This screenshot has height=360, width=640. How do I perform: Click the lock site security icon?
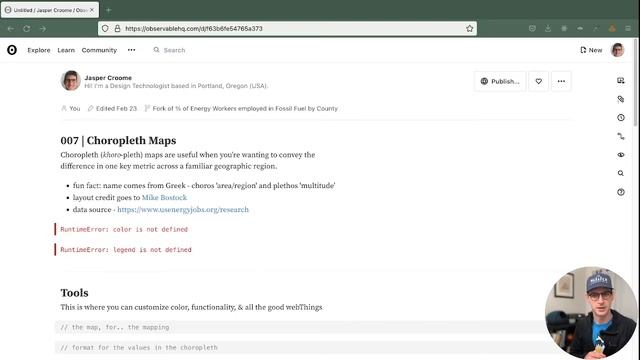pyautogui.click(x=117, y=29)
